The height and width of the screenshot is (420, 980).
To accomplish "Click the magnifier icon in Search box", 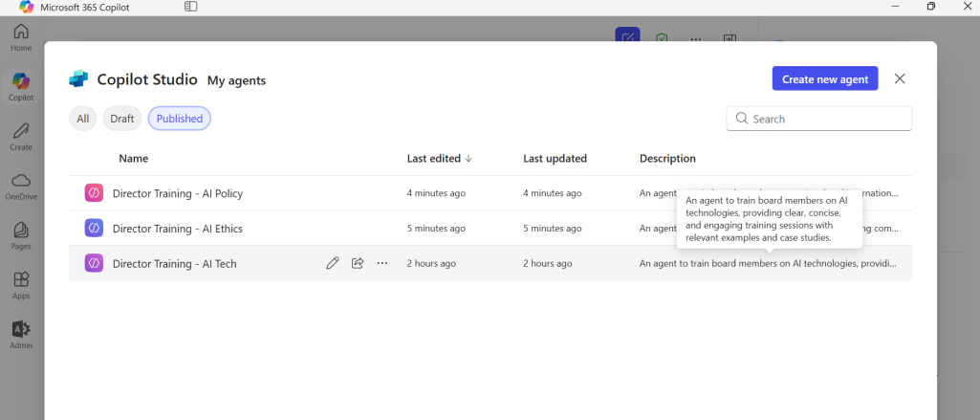I will 742,118.
